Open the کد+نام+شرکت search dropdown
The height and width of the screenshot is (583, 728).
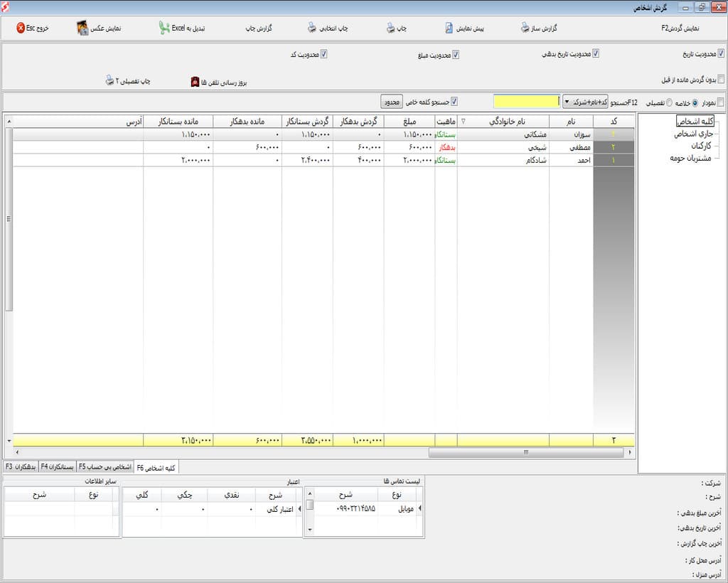[567, 102]
